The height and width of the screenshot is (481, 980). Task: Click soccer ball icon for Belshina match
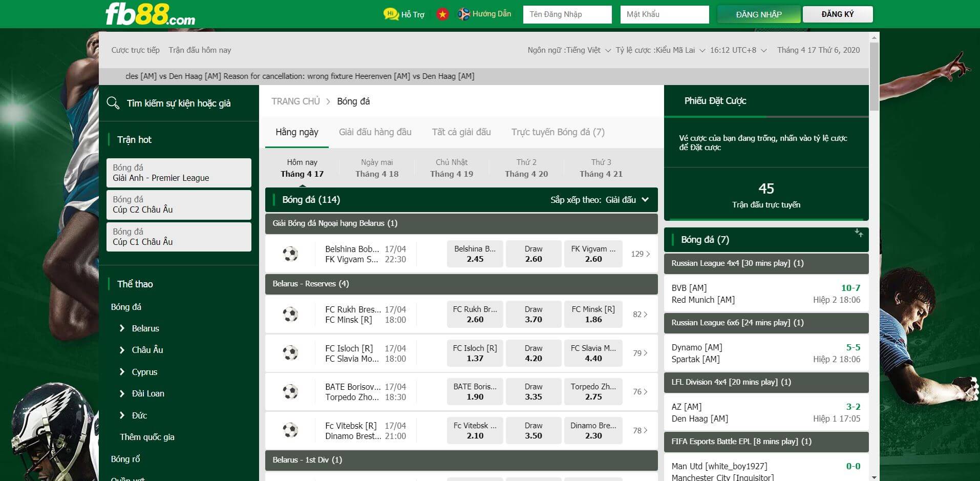(290, 254)
